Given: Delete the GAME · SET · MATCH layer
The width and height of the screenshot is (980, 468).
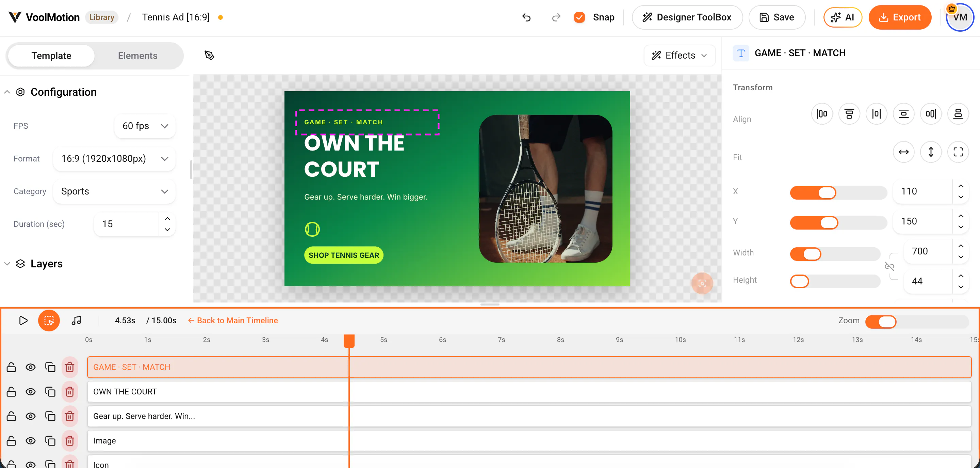Looking at the screenshot, I should [x=70, y=367].
